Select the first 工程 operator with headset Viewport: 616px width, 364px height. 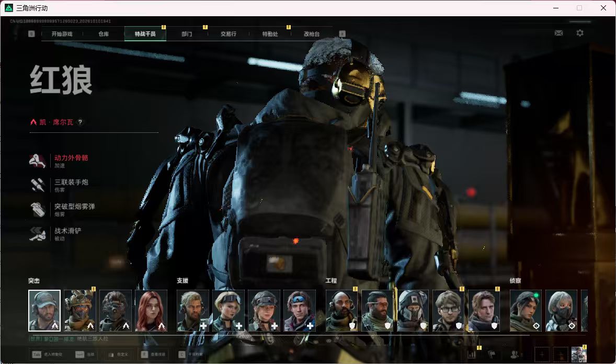[342, 311]
